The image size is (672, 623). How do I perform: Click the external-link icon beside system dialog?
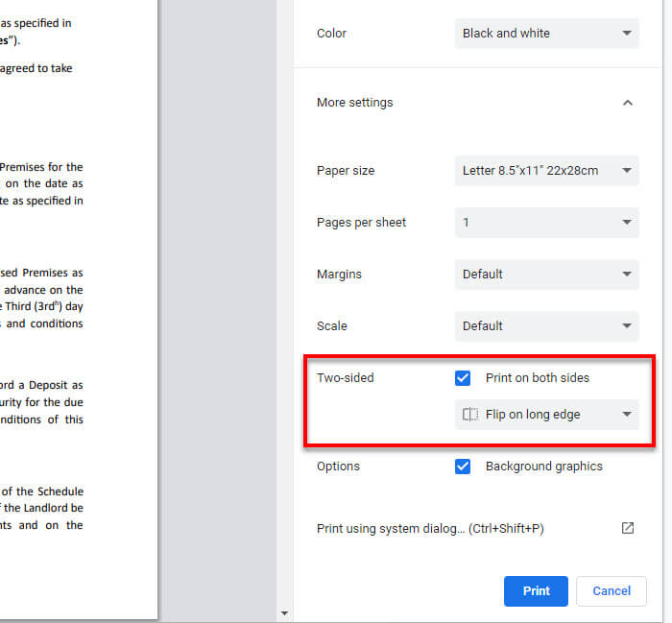628,528
